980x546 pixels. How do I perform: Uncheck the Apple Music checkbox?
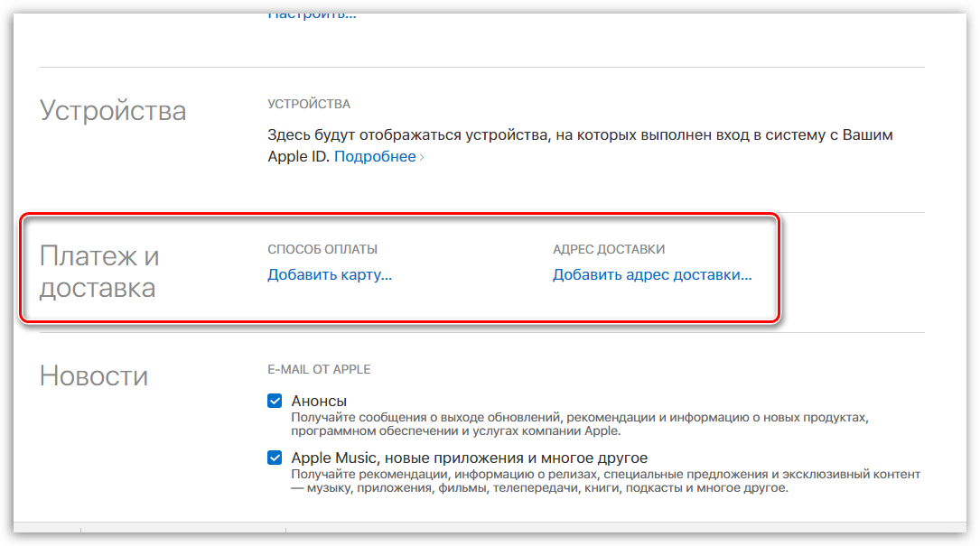pos(275,458)
